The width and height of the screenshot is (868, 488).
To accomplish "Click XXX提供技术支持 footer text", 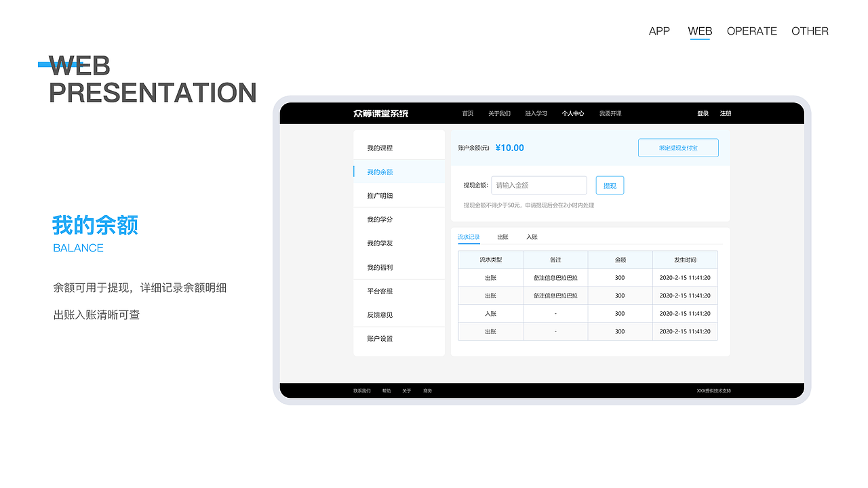I will point(714,391).
